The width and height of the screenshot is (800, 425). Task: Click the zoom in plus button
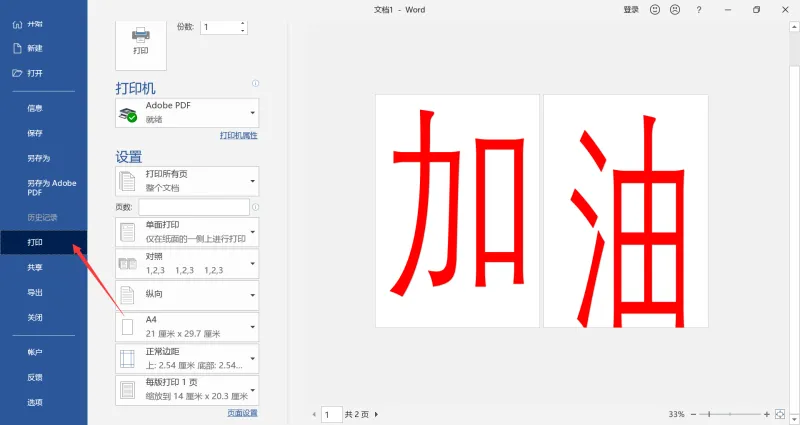pos(766,414)
